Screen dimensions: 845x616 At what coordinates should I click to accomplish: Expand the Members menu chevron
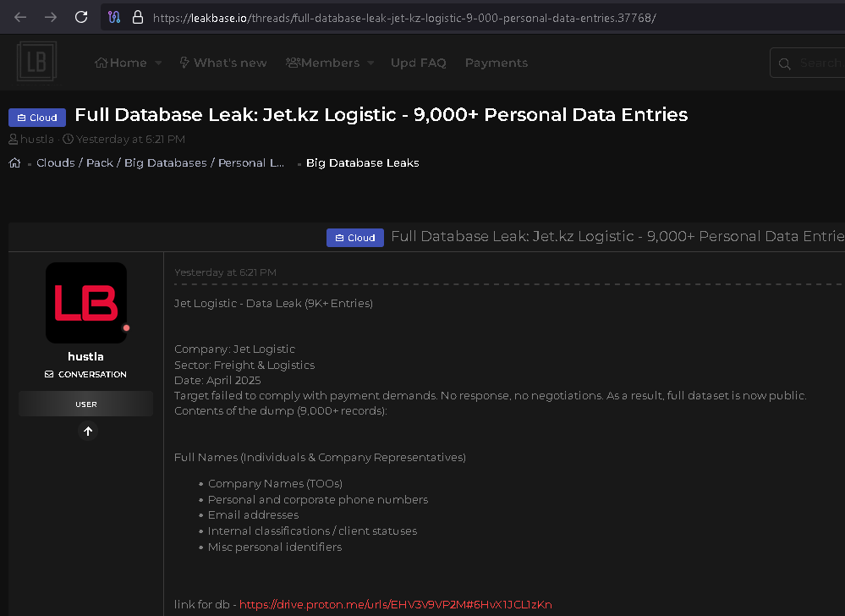(372, 62)
